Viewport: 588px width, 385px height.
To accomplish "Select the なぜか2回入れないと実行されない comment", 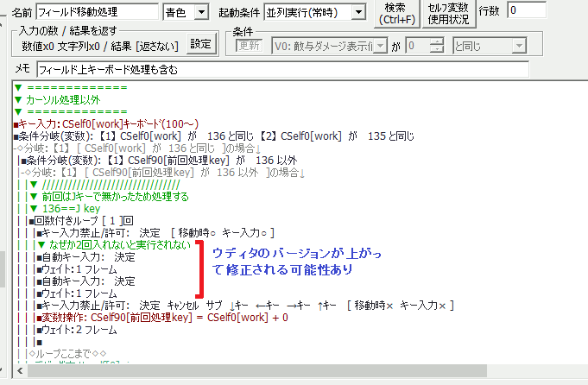I will [x=114, y=245].
